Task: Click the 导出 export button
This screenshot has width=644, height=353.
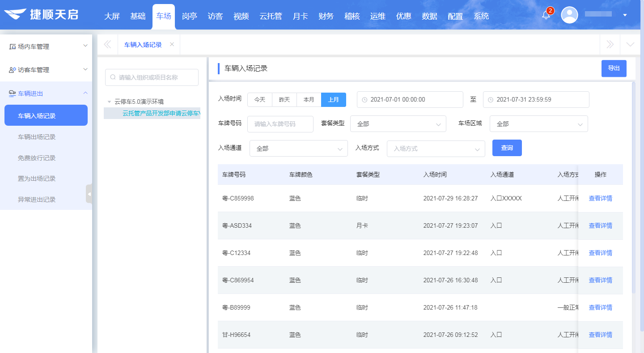Action: click(x=614, y=68)
